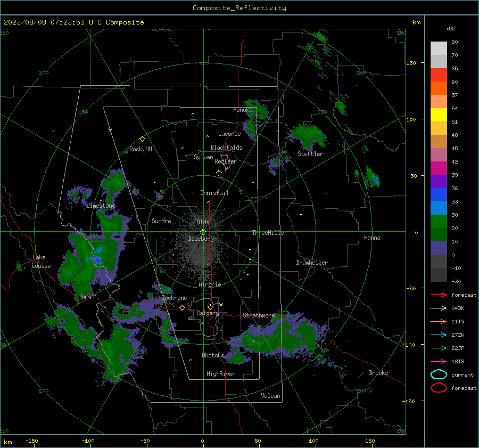Click the Cochrane town label
Viewport: 479px width, 448px height.
[x=174, y=298]
